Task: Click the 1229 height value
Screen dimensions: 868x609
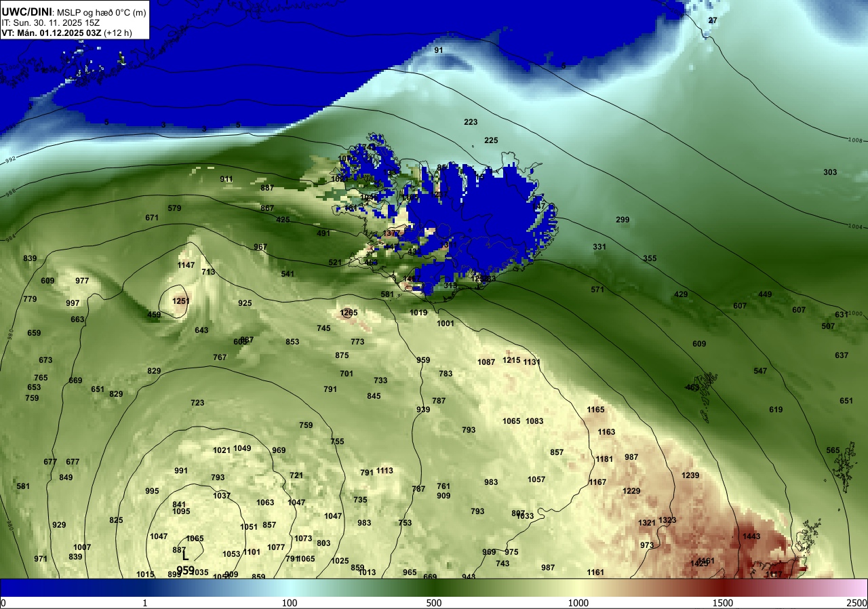Action: (631, 491)
